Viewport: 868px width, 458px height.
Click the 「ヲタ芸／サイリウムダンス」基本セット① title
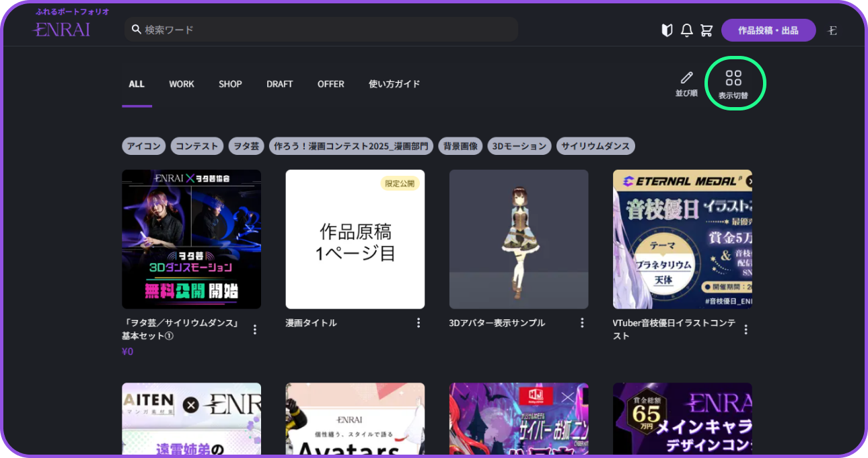[x=182, y=329]
